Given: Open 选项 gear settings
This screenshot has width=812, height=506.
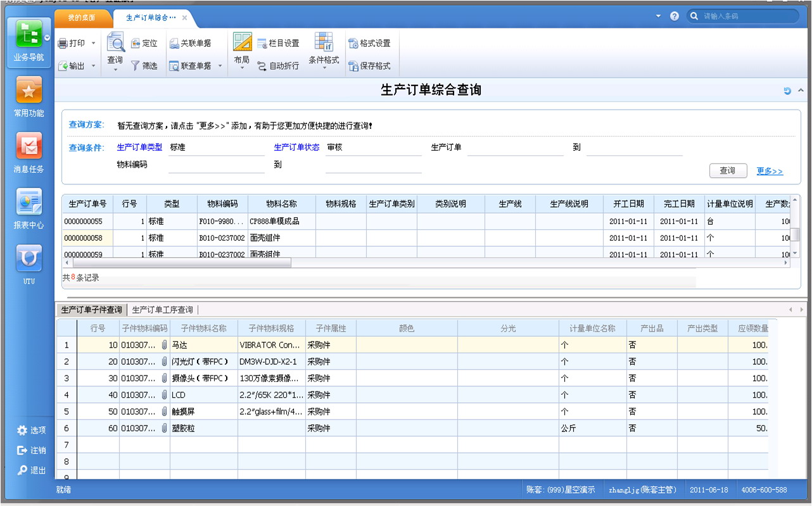Looking at the screenshot, I should (x=32, y=431).
